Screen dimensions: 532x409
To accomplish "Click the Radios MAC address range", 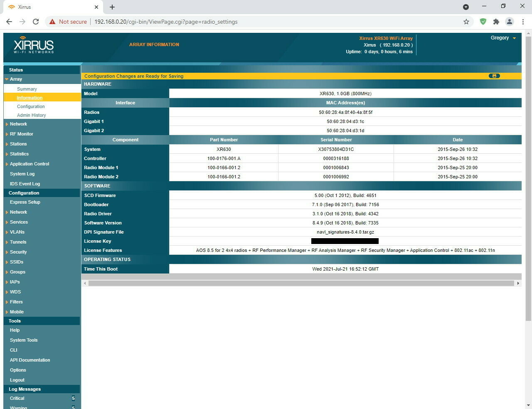I will 345,112.
